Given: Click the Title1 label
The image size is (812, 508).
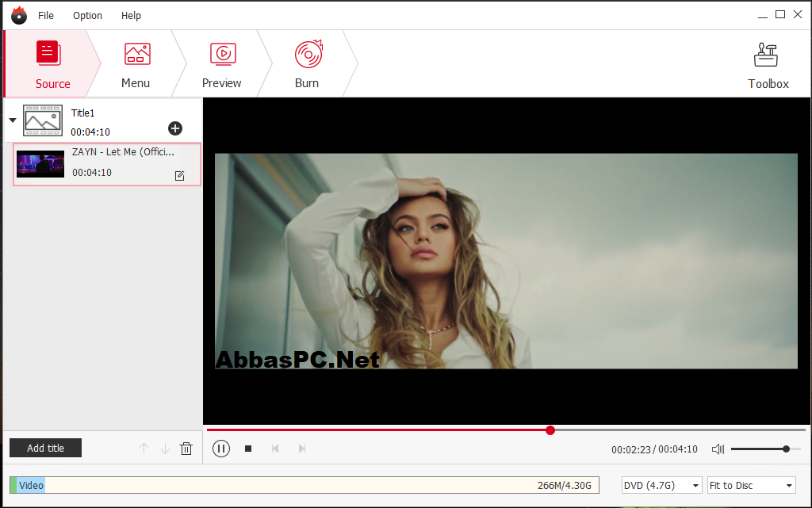Looking at the screenshot, I should pos(82,113).
